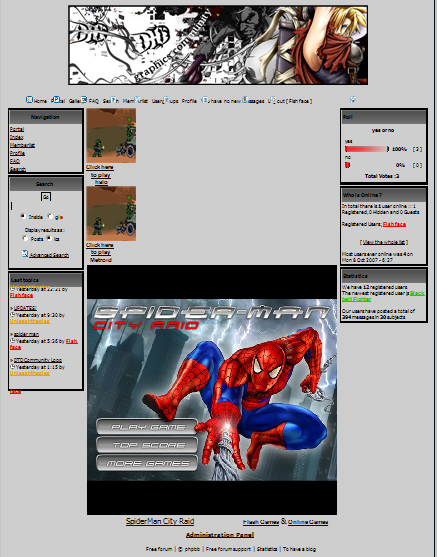Click TOP SCORE in Spider-Man game

click(x=147, y=445)
